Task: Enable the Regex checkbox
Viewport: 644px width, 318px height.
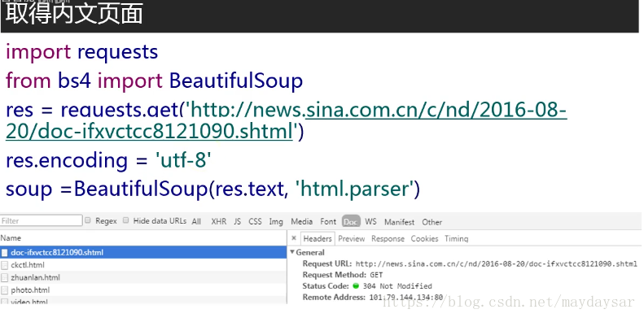Action: coord(87,220)
